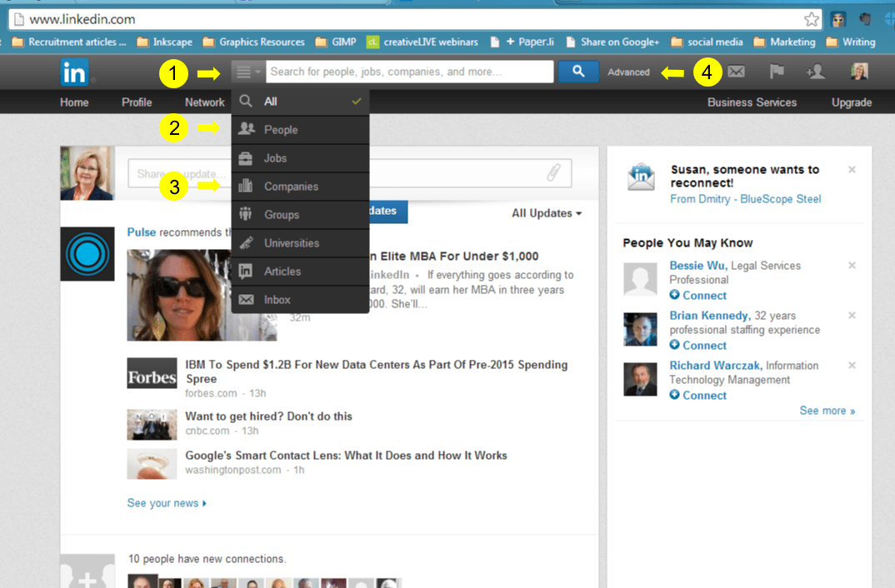Click See more people link

[827, 411]
